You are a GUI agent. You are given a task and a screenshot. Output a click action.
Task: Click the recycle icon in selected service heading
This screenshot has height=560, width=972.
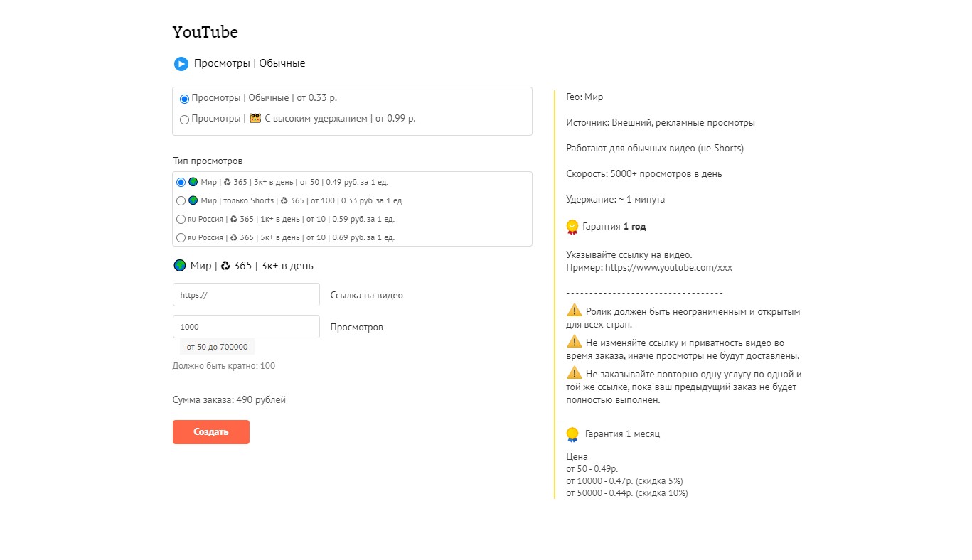(x=225, y=266)
